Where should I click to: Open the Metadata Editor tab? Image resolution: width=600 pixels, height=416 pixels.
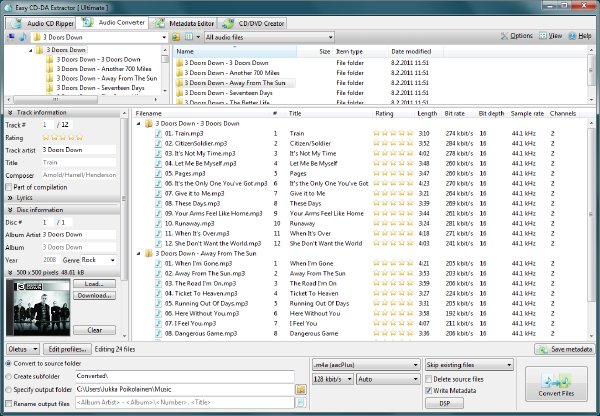183,23
